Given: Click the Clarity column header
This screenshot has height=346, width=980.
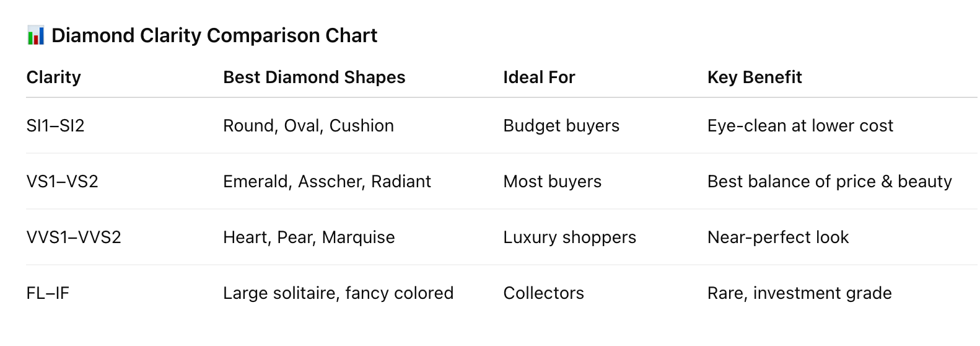Looking at the screenshot, I should 54,77.
